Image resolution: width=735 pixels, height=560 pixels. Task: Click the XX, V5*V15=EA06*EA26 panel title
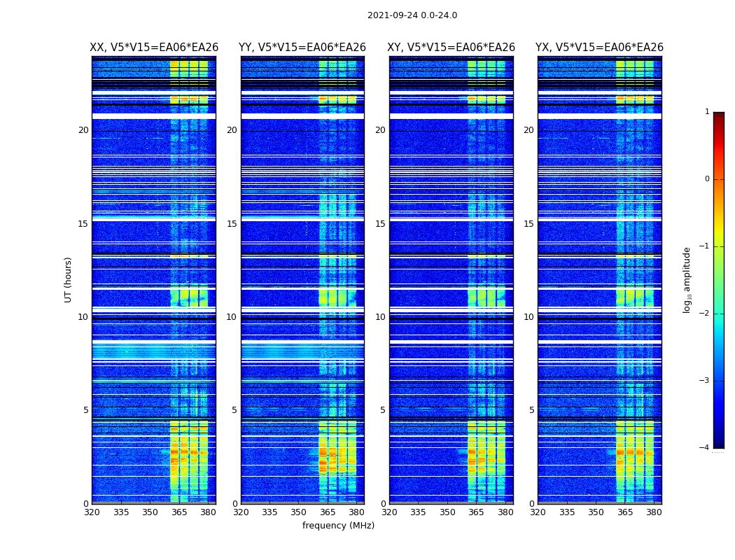click(154, 48)
